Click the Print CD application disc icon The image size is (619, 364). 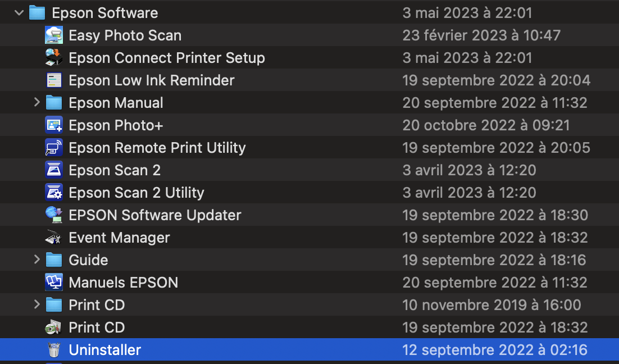54,327
